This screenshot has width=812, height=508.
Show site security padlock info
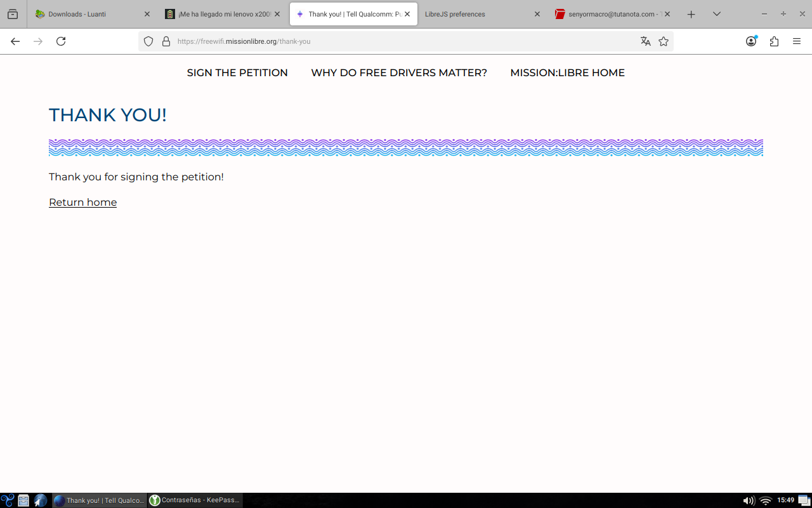(166, 41)
